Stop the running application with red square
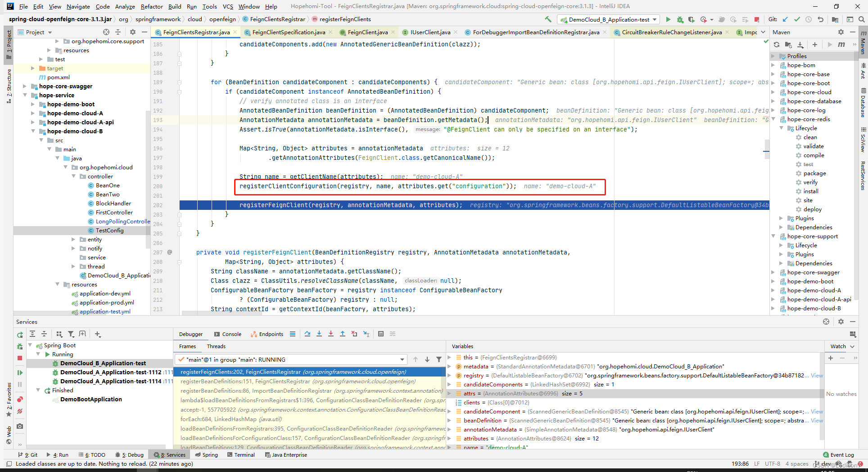868x472 pixels. pyautogui.click(x=757, y=19)
